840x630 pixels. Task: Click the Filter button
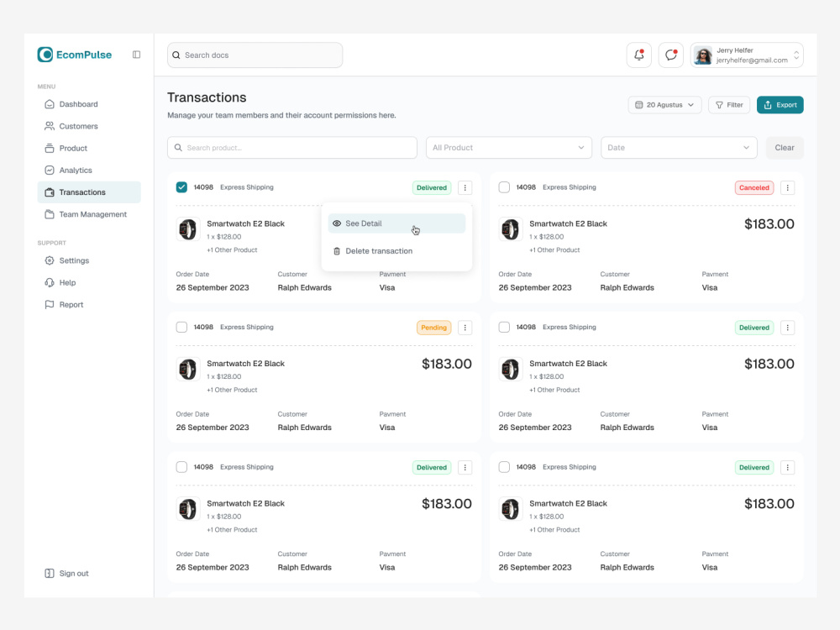(729, 104)
